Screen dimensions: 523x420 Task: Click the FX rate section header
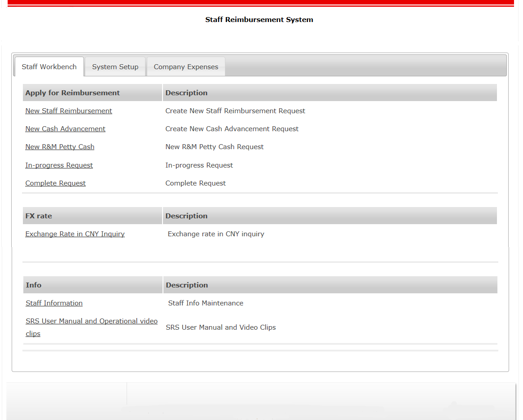point(39,216)
